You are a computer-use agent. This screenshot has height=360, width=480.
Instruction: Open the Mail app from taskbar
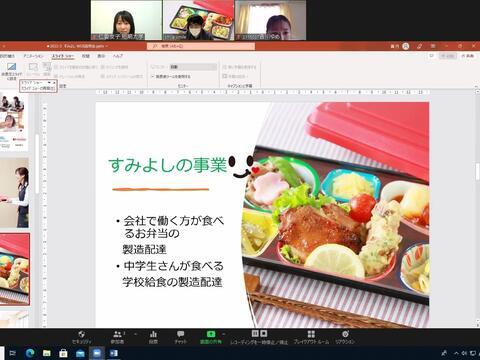(x=80, y=353)
